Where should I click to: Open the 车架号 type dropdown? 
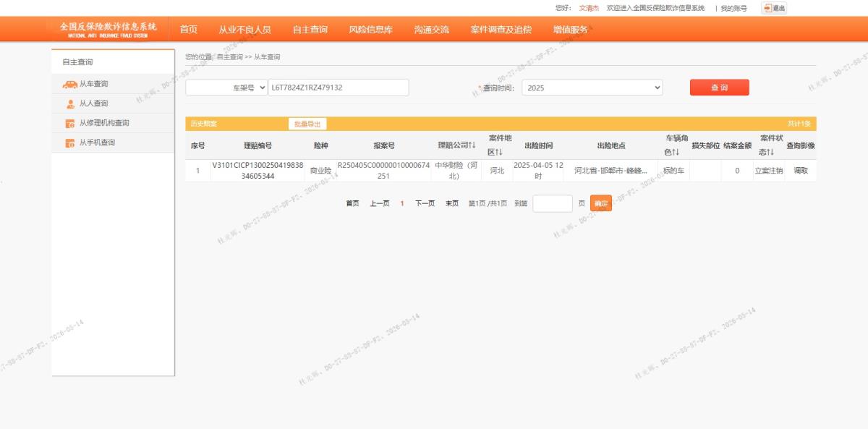point(226,88)
